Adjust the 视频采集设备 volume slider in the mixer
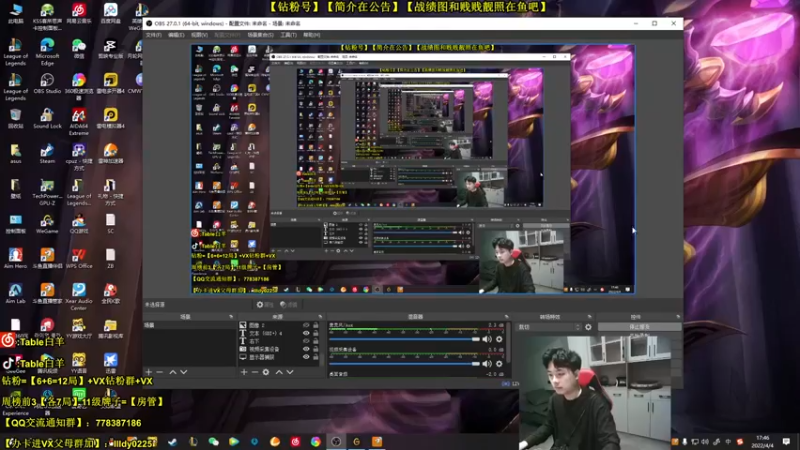This screenshot has width=800, height=450. click(x=405, y=364)
